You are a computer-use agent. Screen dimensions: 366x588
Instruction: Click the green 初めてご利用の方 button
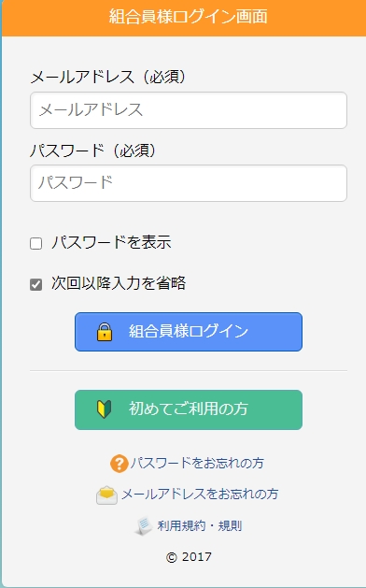(x=189, y=409)
